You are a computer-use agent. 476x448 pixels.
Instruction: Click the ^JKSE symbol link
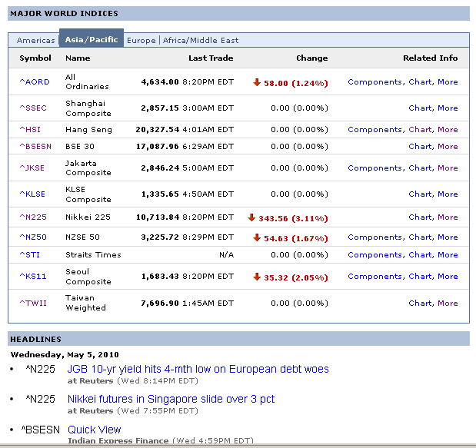[x=32, y=168]
